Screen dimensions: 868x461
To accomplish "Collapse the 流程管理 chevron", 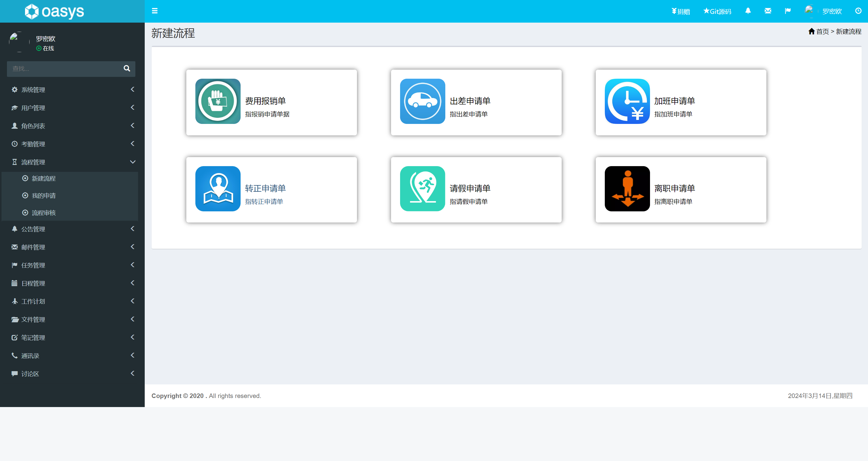I will pos(133,162).
